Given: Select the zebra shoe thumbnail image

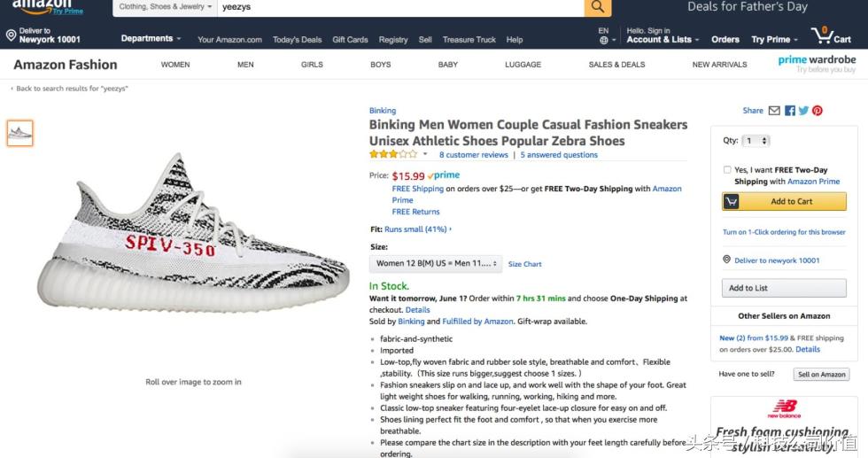Looking at the screenshot, I should click(x=19, y=133).
